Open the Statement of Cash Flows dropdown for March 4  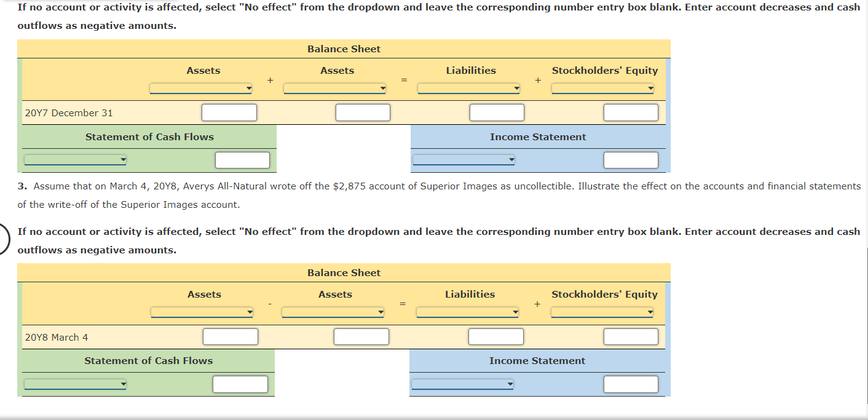[x=75, y=383]
